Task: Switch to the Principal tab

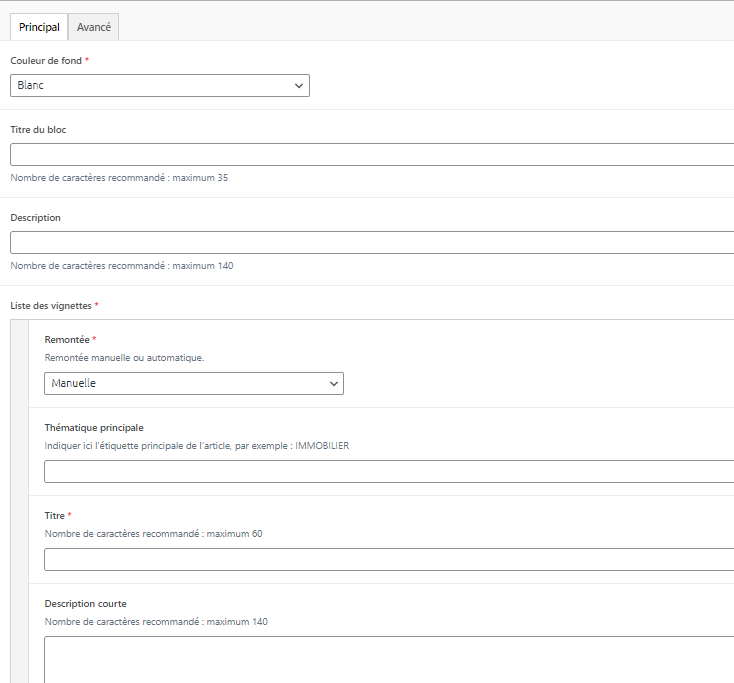Action: (39, 27)
